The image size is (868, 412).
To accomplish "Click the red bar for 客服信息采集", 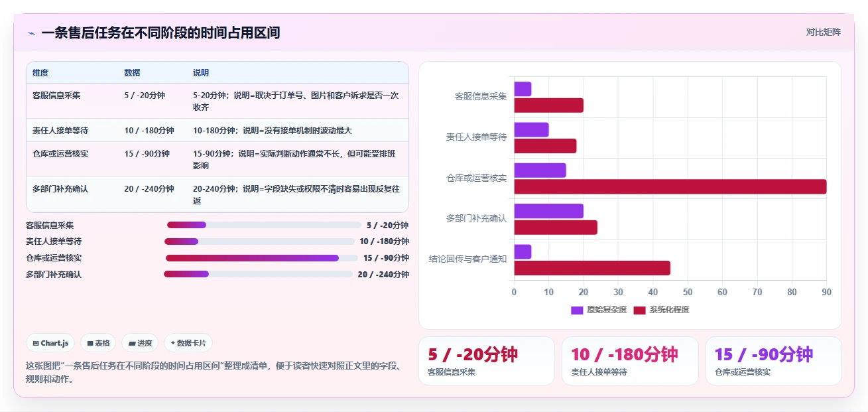I will 548,105.
